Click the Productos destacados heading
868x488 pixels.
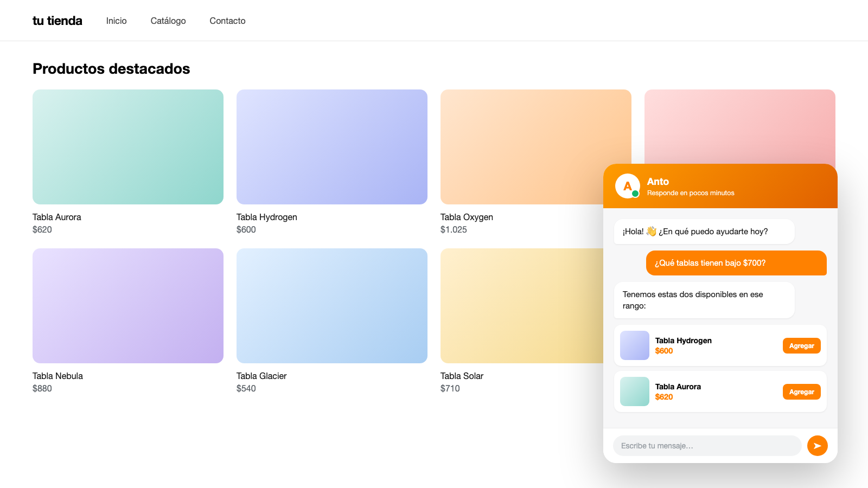pos(111,69)
